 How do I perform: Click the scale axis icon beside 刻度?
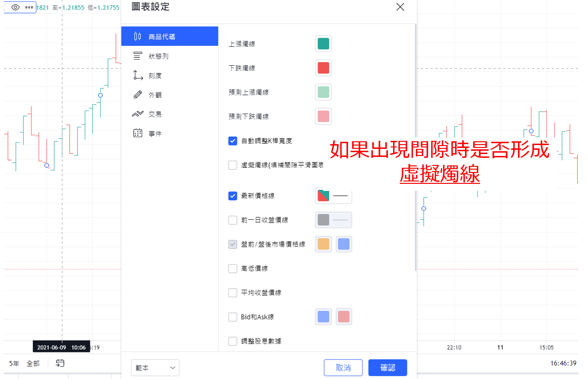(x=138, y=75)
